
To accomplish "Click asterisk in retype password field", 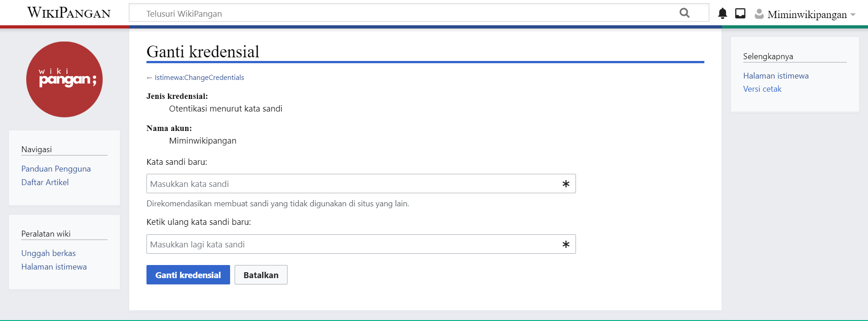I will (566, 244).
